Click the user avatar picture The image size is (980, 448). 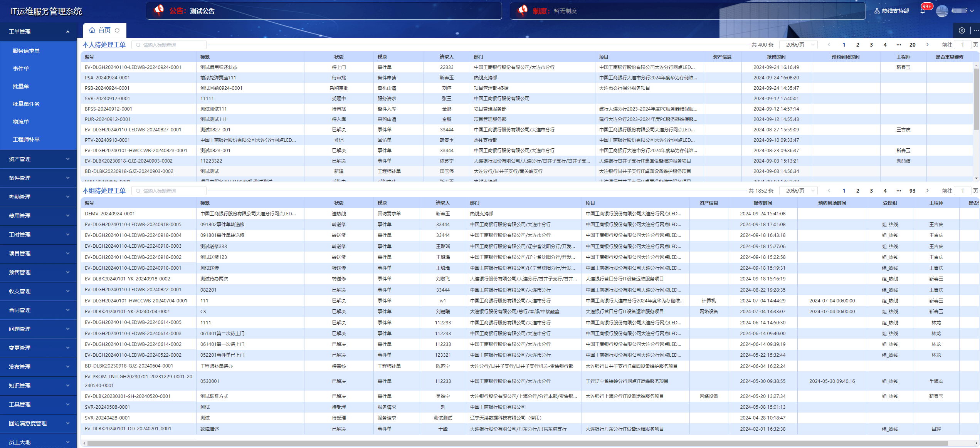coord(942,11)
